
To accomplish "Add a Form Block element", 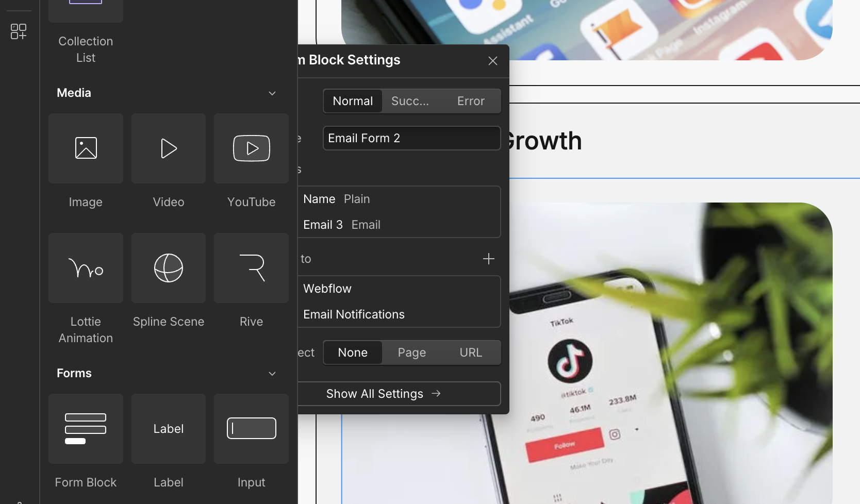I will [86, 429].
